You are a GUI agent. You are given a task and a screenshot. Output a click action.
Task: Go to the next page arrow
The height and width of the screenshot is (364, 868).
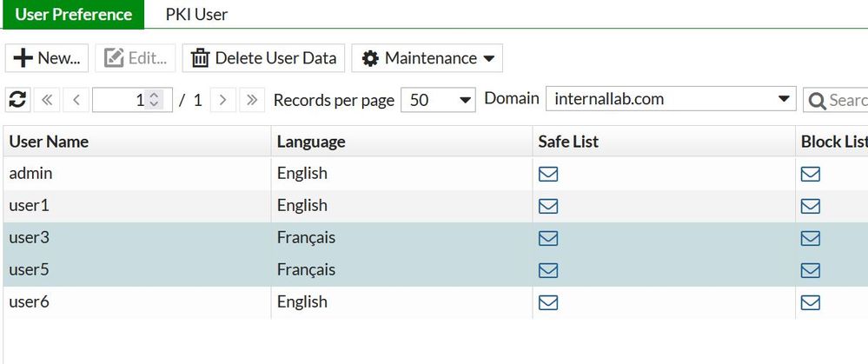(223, 100)
